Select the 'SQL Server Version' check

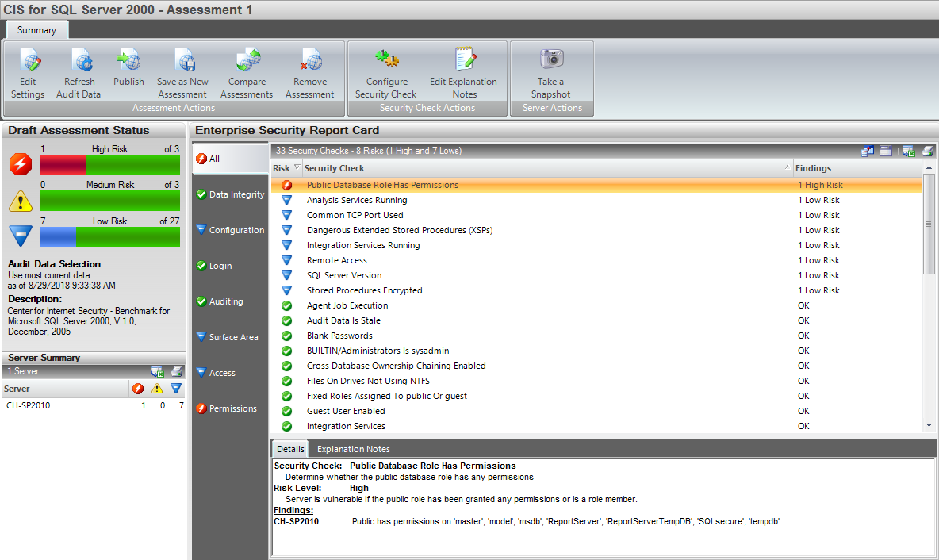pos(596,275)
